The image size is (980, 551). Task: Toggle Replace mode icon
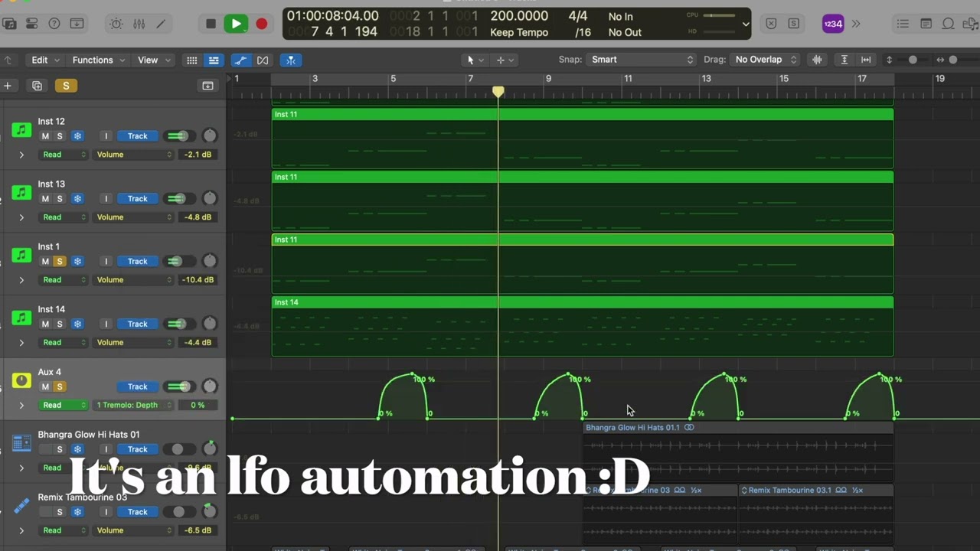tap(771, 24)
